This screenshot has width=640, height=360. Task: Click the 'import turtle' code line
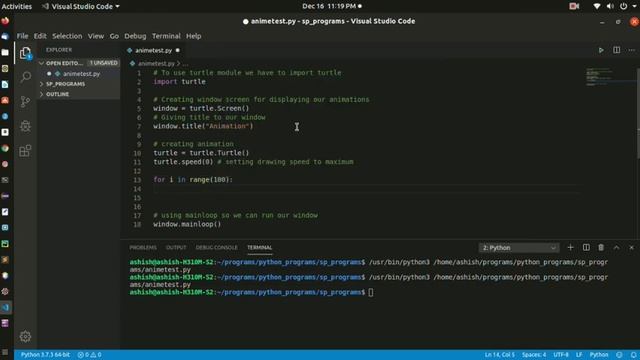point(180,82)
